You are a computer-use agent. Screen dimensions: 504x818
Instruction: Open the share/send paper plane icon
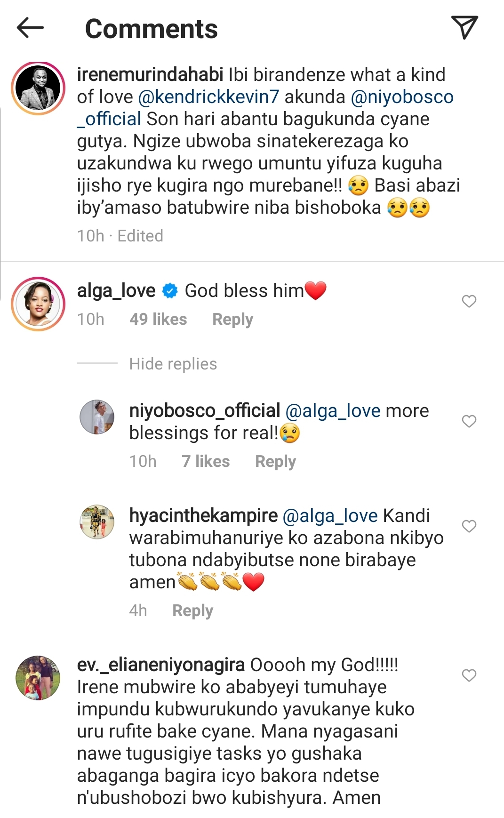464,27
